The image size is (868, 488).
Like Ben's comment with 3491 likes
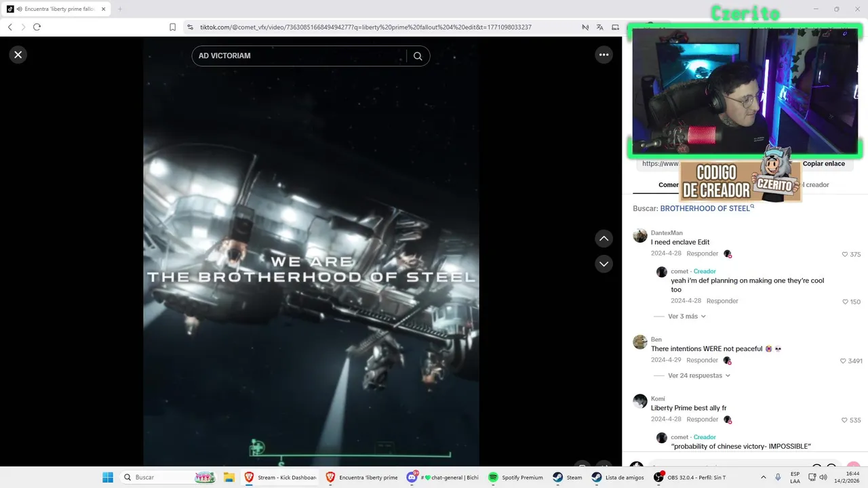coord(851,361)
